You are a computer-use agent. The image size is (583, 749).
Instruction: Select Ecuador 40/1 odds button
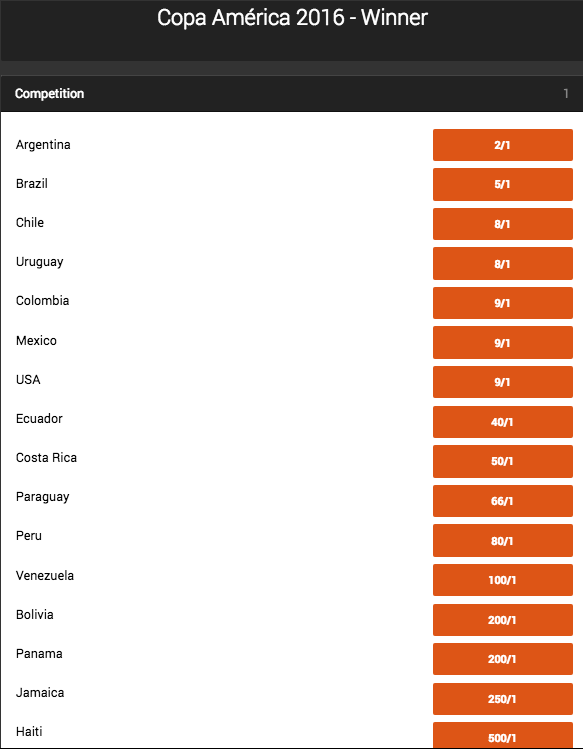(503, 422)
